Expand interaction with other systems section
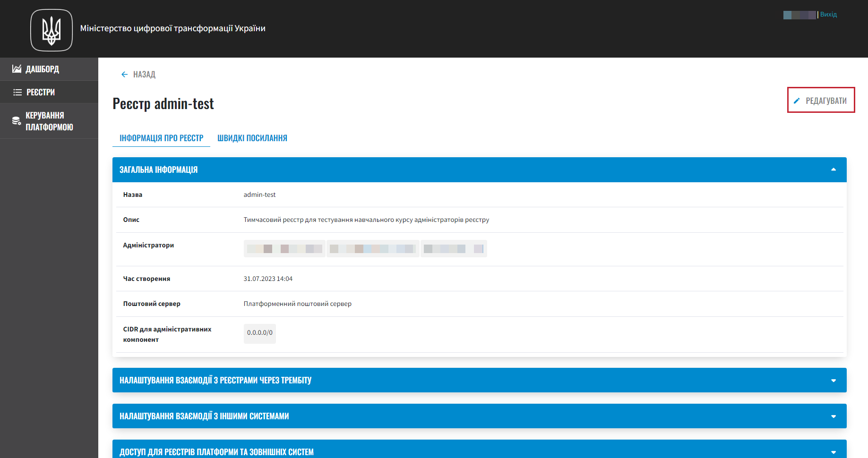868x458 pixels. tap(833, 416)
